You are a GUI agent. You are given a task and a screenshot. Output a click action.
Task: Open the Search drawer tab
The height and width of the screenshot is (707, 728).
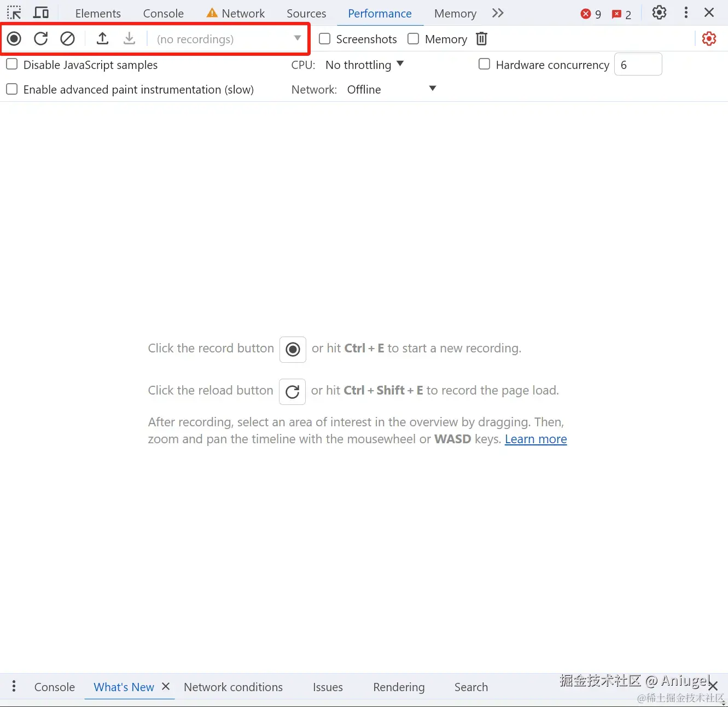click(x=471, y=687)
